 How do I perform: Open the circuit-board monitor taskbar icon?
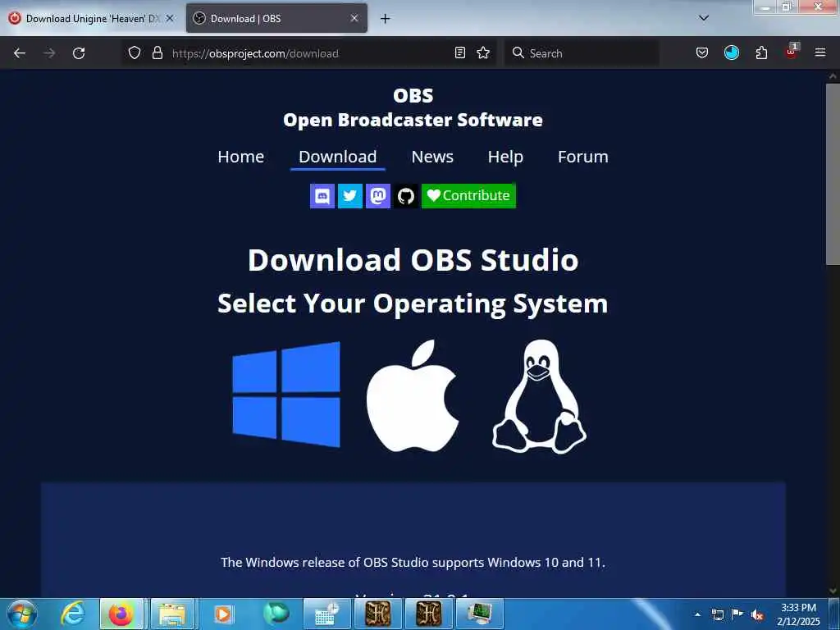pyautogui.click(x=479, y=614)
